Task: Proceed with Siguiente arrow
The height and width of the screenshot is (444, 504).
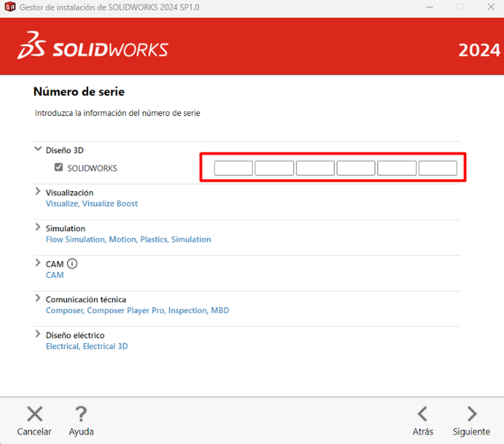Action: (472, 414)
